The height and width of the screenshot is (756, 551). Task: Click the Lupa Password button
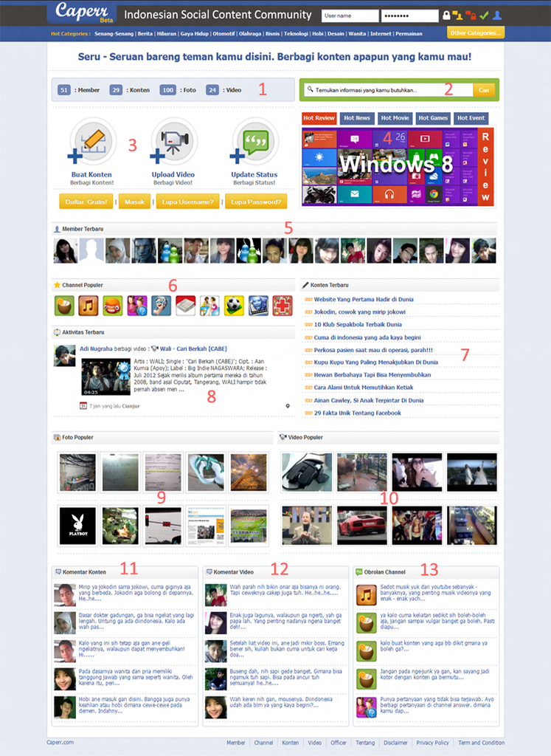(x=256, y=202)
